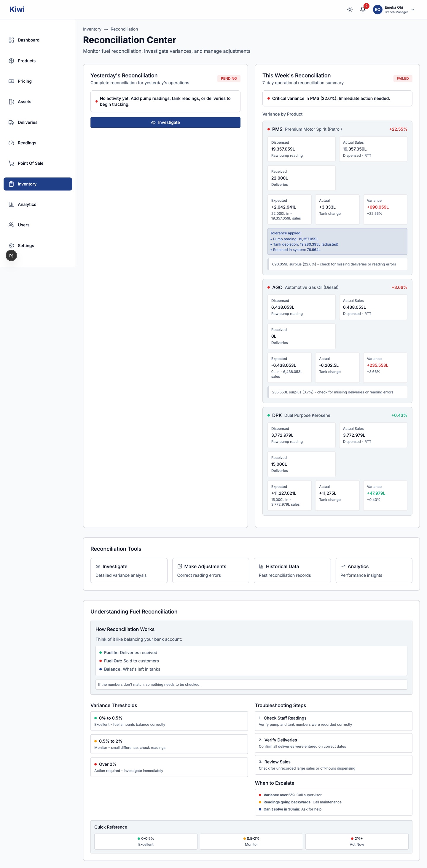
Task: Click DPK +0.43% variance percentage
Action: (399, 415)
